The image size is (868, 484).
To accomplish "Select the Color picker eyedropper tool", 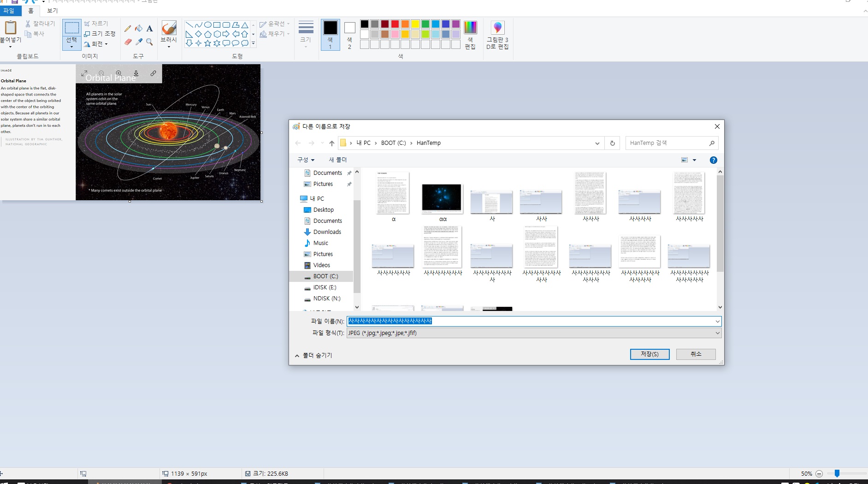I will click(139, 42).
